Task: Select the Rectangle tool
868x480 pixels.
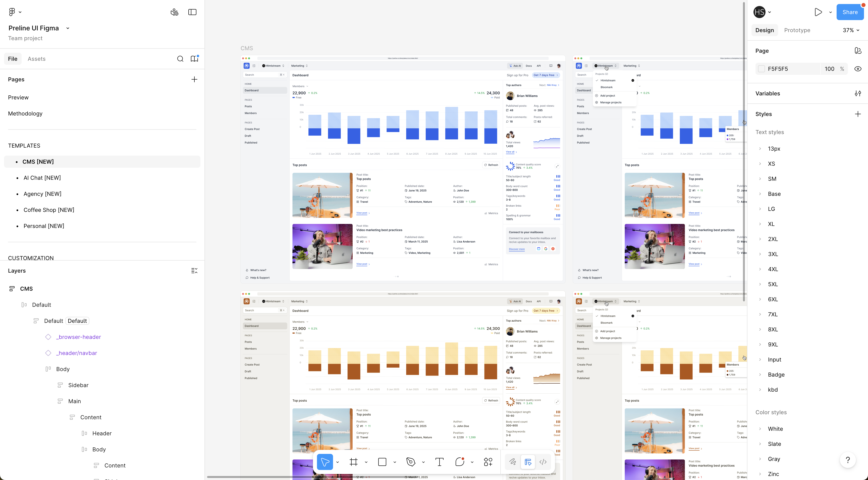Action: pyautogui.click(x=382, y=462)
